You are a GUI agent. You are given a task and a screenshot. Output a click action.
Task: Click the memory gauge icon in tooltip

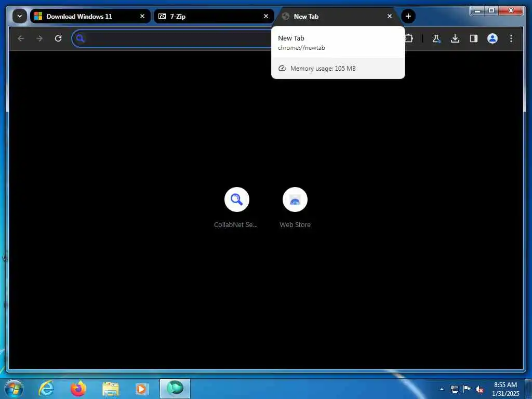click(282, 69)
